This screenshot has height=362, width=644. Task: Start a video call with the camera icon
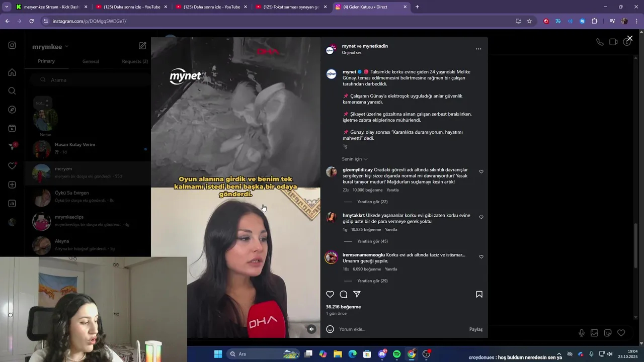point(613,42)
